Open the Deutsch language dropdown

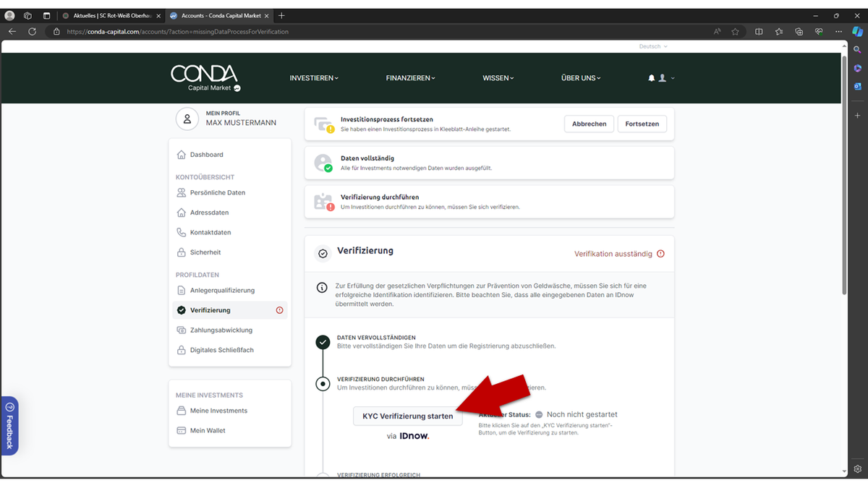pyautogui.click(x=653, y=46)
